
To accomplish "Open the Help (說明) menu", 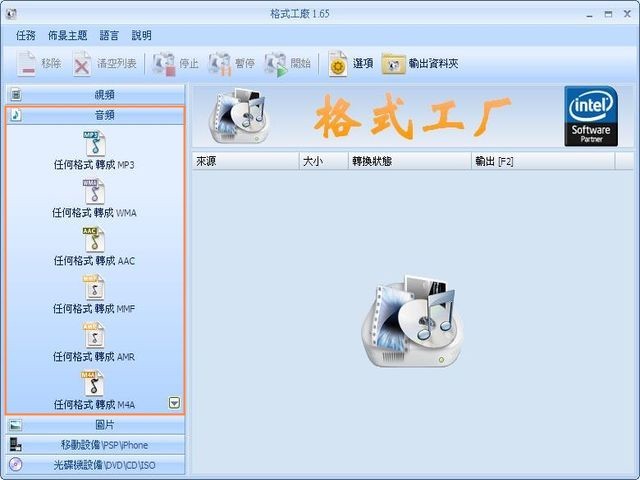I will [x=142, y=36].
